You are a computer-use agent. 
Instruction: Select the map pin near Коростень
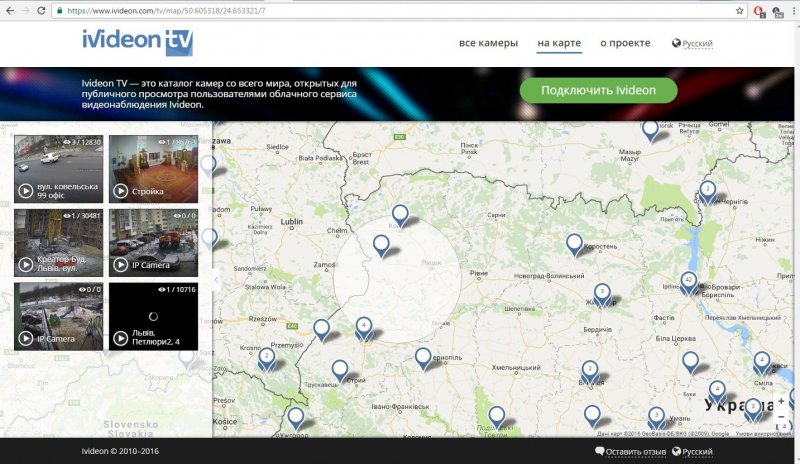574,243
